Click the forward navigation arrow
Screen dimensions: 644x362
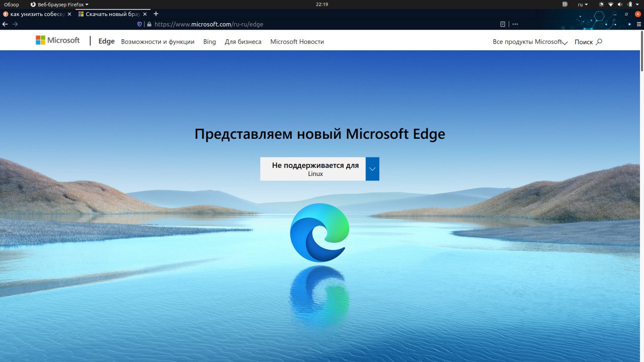pos(15,24)
